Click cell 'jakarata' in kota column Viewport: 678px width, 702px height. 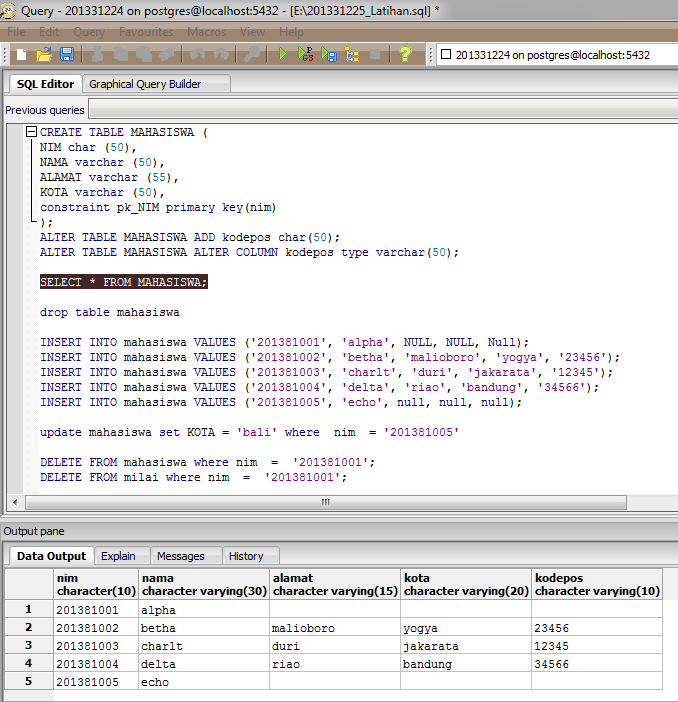[x=466, y=646]
